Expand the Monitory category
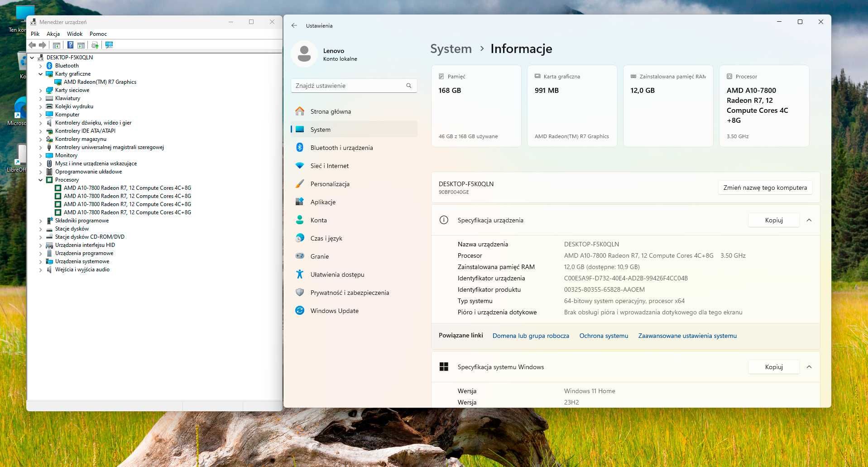Viewport: 868px width, 467px height. (41, 156)
